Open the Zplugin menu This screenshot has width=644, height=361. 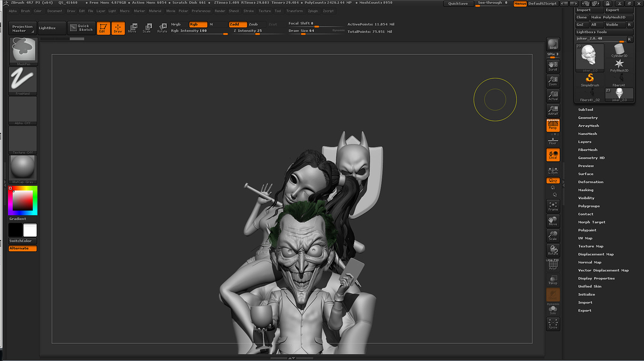[313, 11]
